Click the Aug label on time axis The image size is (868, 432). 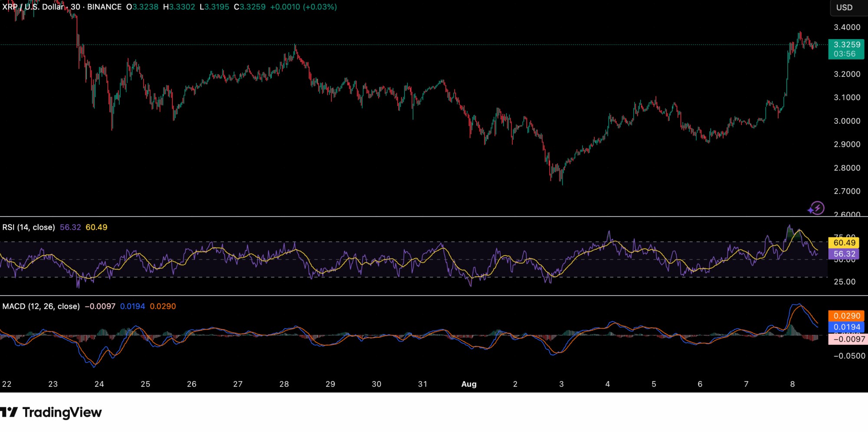pyautogui.click(x=468, y=384)
